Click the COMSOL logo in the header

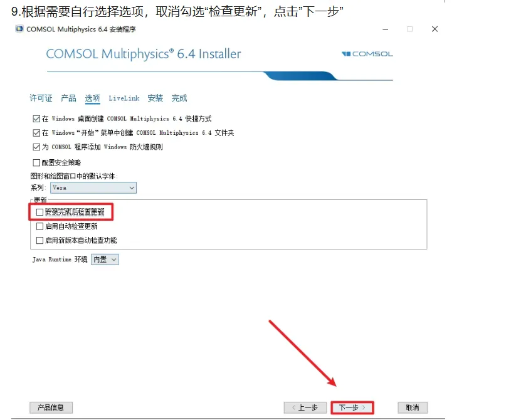tap(367, 54)
